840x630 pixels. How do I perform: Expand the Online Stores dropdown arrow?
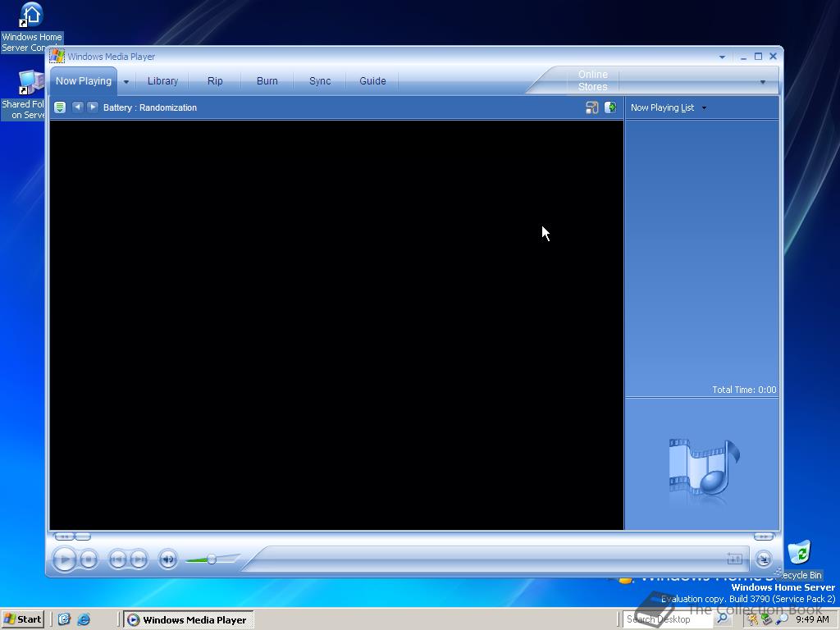(762, 82)
